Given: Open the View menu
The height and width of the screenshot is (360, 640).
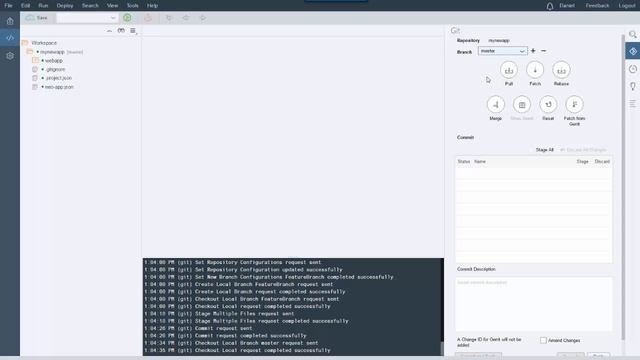Looking at the screenshot, I should point(112,6).
